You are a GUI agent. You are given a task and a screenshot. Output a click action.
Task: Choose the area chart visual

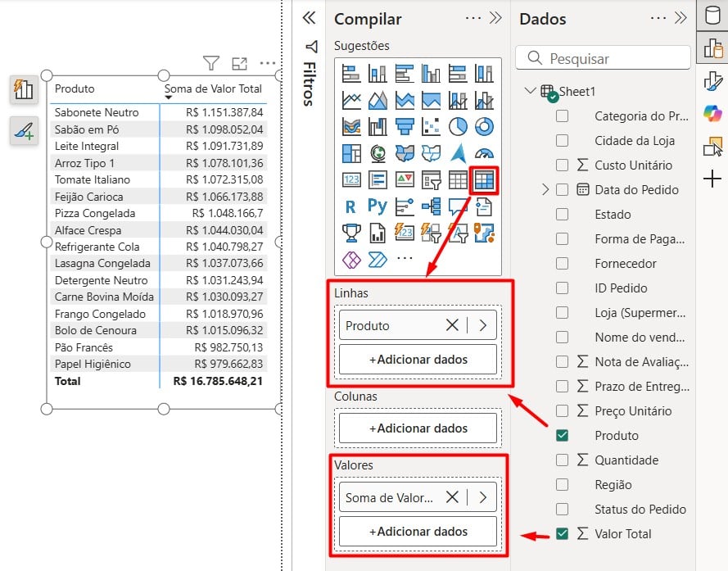pos(378,100)
